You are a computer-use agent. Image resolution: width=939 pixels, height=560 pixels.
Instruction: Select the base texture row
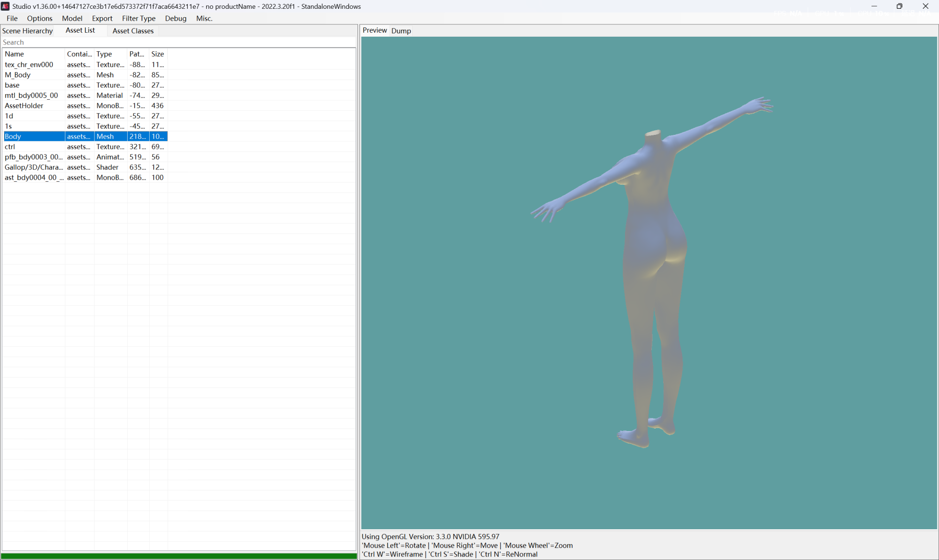coord(85,85)
